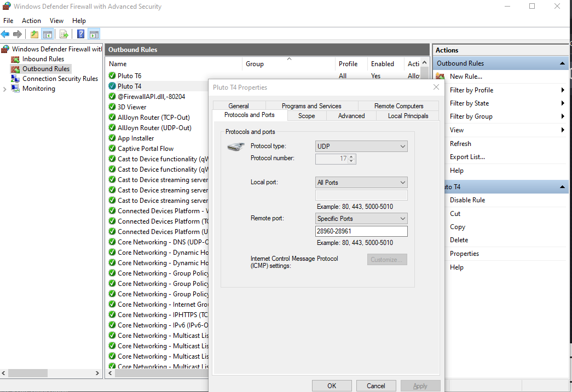
Task: Click Properties in Actions pane
Action: click(x=464, y=254)
